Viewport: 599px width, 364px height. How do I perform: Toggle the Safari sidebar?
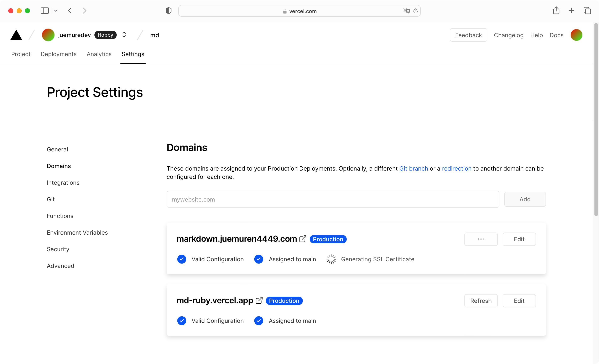[x=45, y=11]
